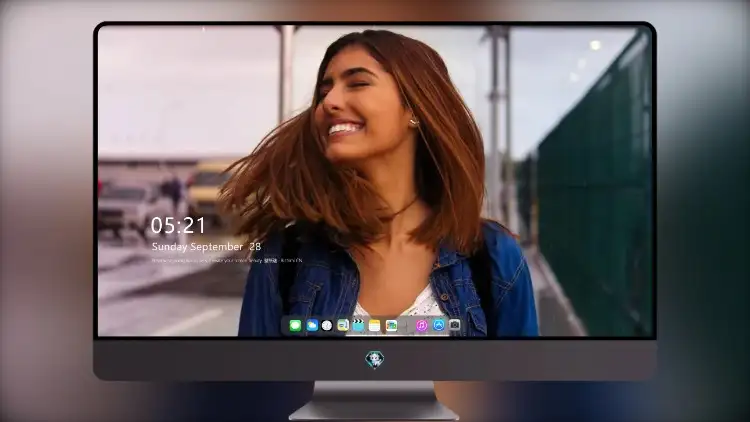The width and height of the screenshot is (750, 422).
Task: Open the yellow-green document app icon
Action: (343, 326)
